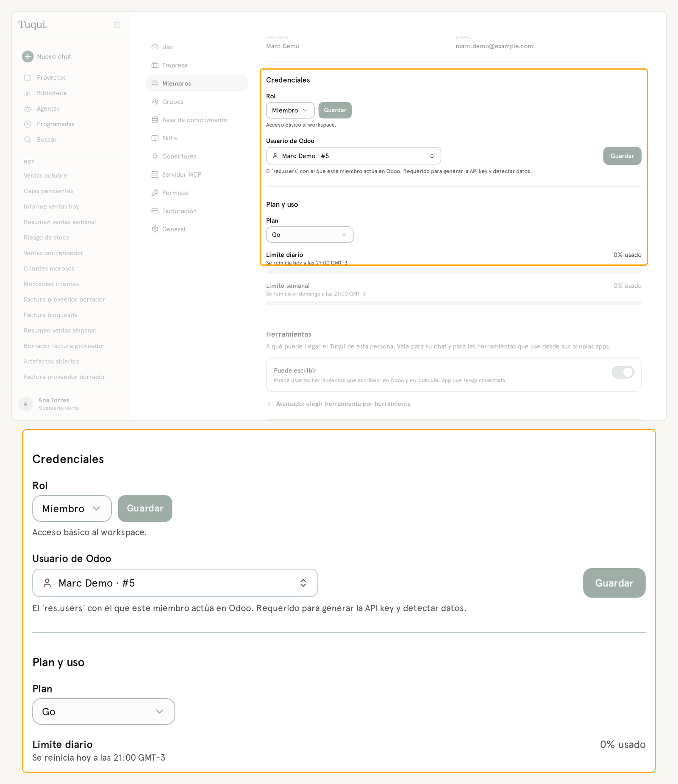Open the small Miembro role dropdown in settings page
The width and height of the screenshot is (678, 784).
(x=290, y=110)
